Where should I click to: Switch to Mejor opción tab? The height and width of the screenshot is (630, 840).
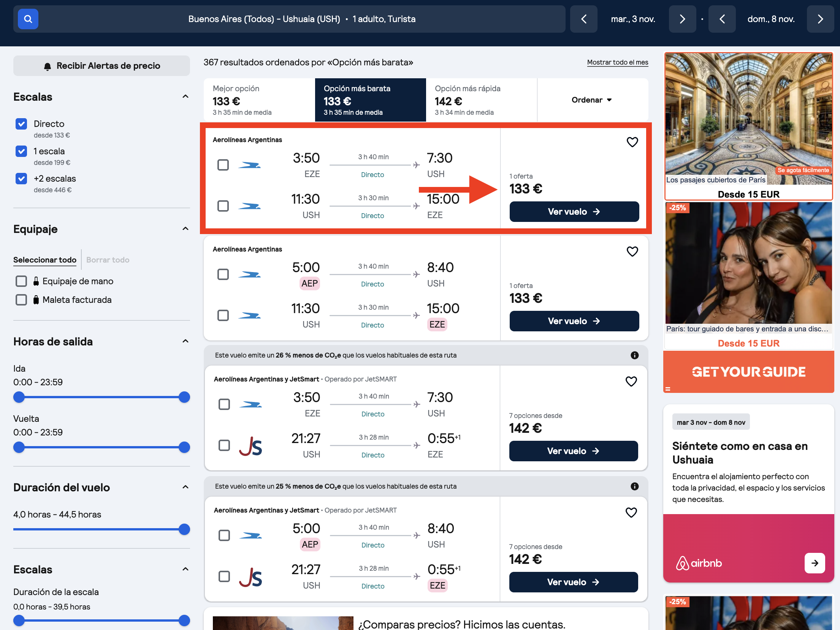click(259, 100)
